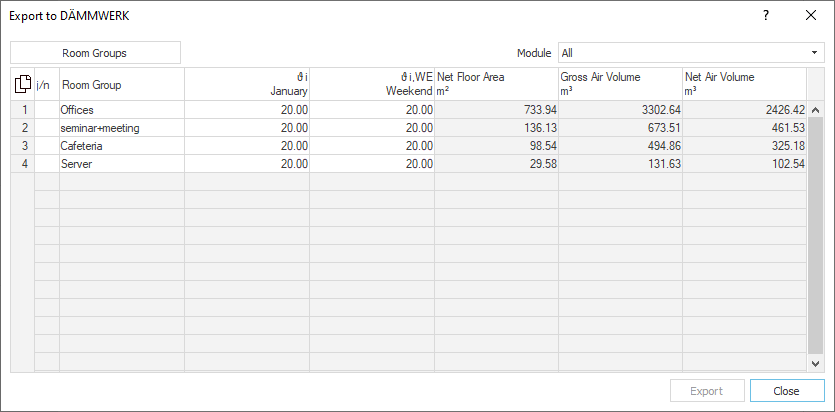The width and height of the screenshot is (835, 412).
Task: Select the Net Floor Area column header
Action: (496, 84)
